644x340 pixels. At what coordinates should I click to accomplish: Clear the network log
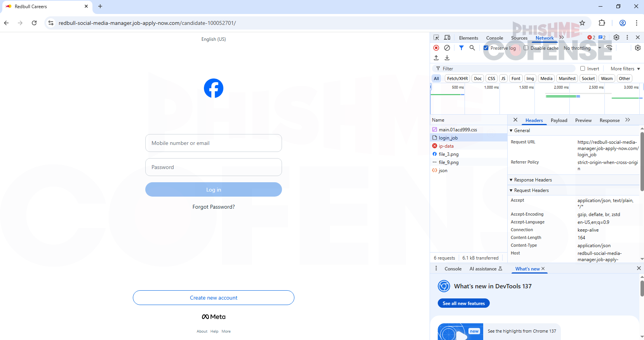[447, 48]
